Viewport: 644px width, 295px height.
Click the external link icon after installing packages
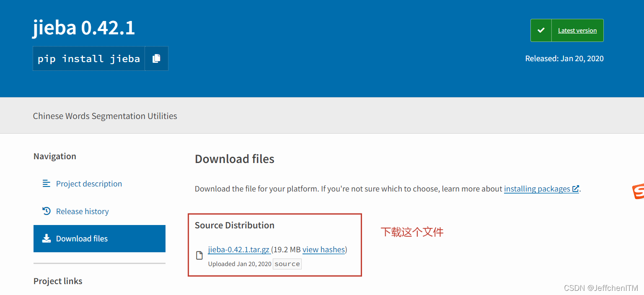[x=576, y=189]
